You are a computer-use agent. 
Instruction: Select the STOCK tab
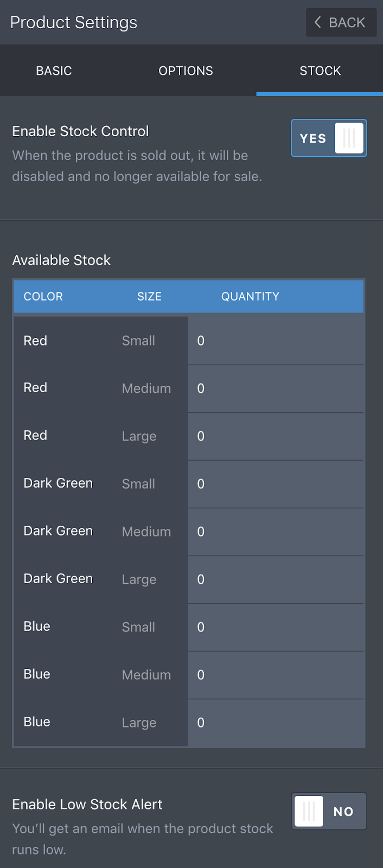[320, 71]
